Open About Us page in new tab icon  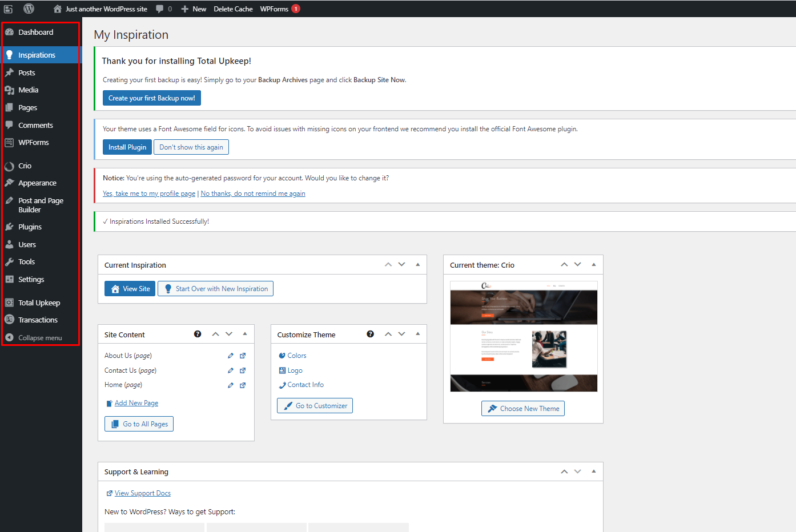point(243,356)
